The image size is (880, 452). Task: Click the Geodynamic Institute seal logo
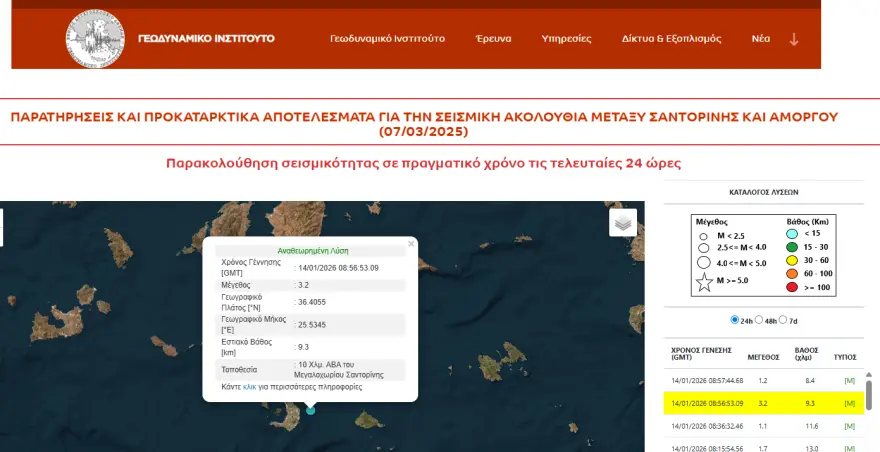tap(95, 39)
